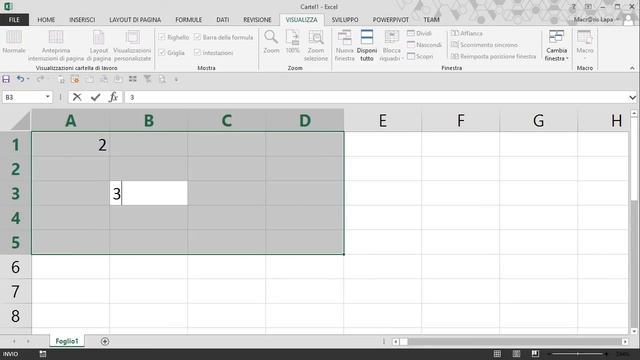
Task: Click Disponi tutto icon
Action: pos(367,37)
